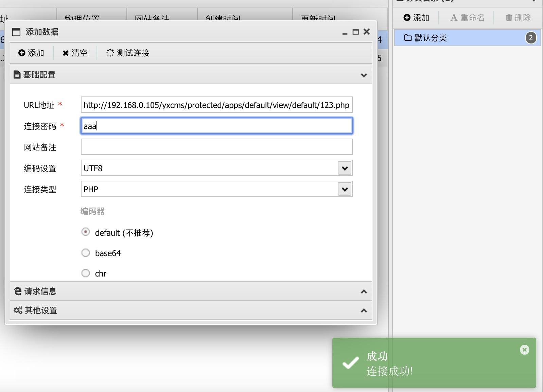Test the connection with 测试连接

pos(128,53)
